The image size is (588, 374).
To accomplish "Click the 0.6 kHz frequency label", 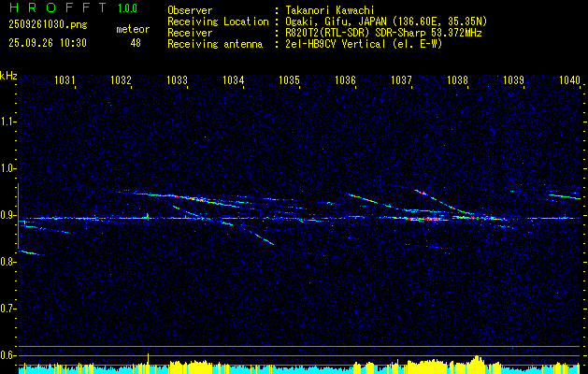I will click(x=7, y=355).
